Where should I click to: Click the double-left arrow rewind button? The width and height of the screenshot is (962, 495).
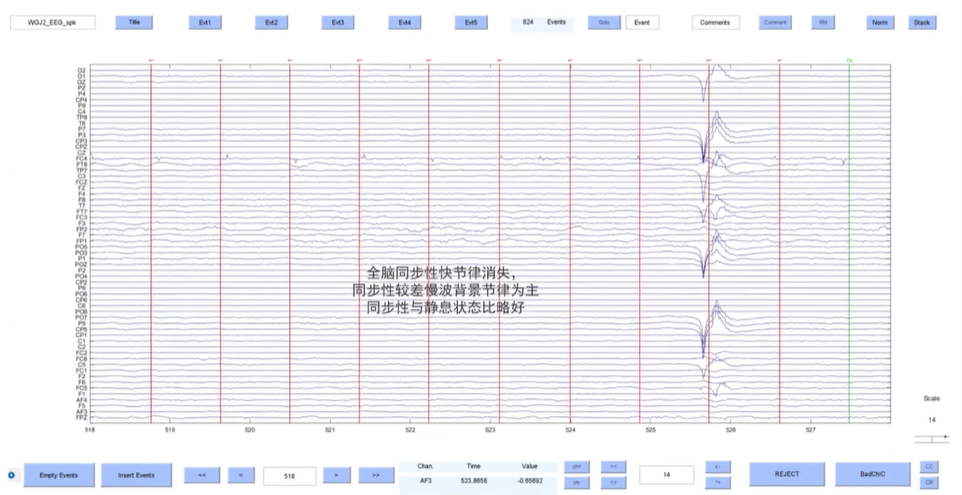tap(201, 475)
